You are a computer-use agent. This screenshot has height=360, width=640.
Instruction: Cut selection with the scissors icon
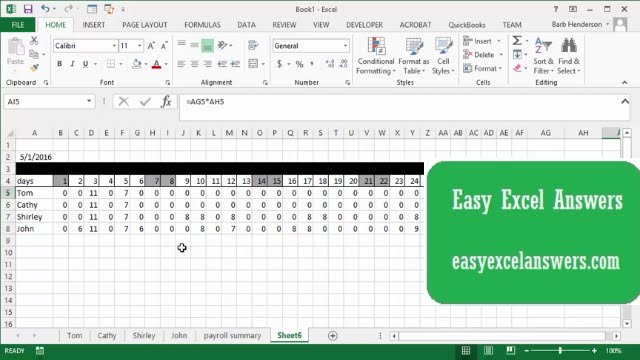coord(34,40)
